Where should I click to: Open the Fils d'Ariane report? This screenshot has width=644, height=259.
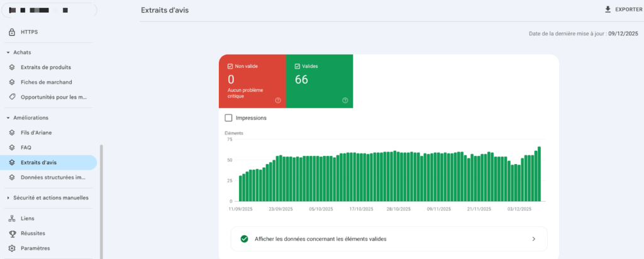(x=35, y=133)
